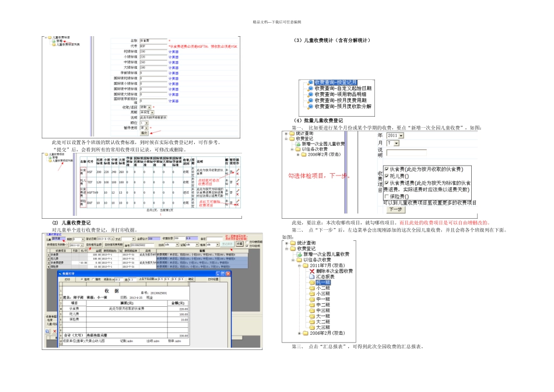
Task: Toggle the 伙食费退费 checkbox
Action: coord(387,183)
